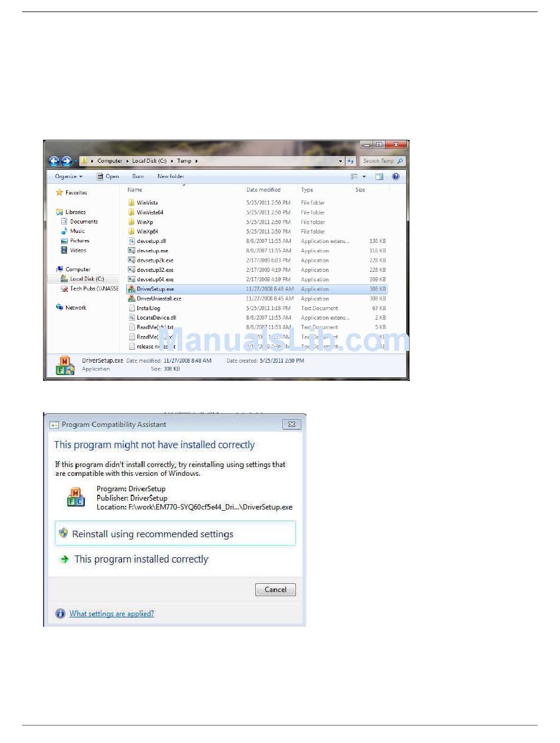Open Explorer help question mark icon
Screen dimensions: 560x743
coord(396,176)
